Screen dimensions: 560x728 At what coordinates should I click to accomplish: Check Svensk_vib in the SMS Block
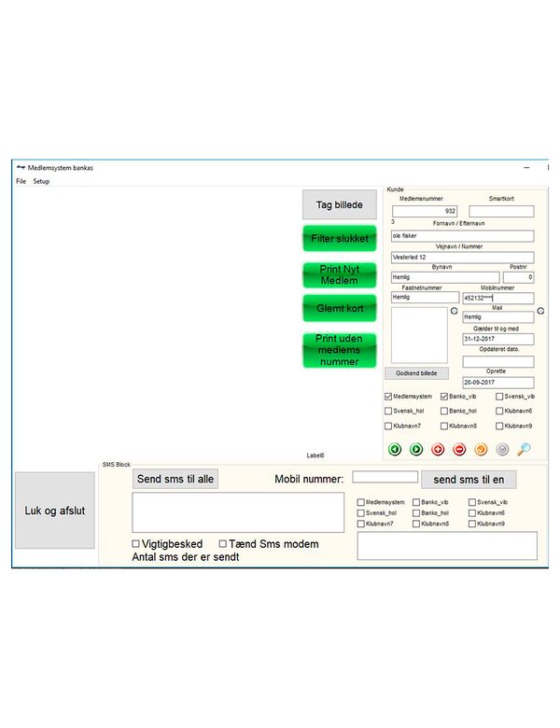pyautogui.click(x=473, y=502)
